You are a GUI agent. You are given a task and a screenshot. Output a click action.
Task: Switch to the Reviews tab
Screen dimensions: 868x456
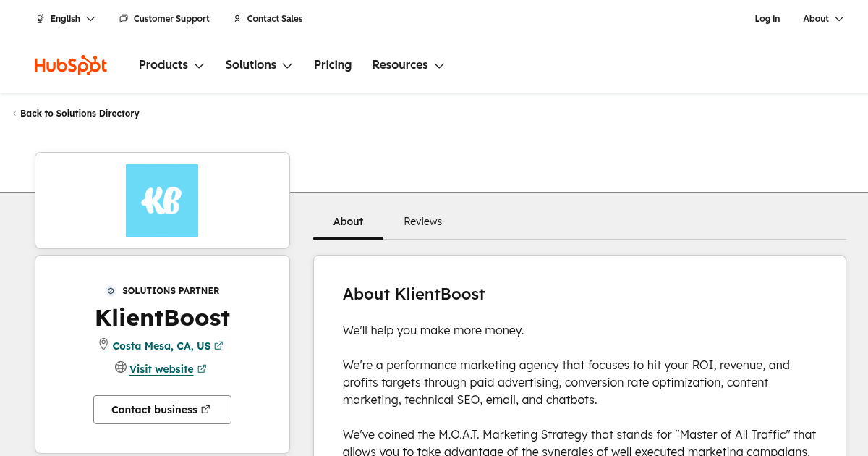click(422, 221)
